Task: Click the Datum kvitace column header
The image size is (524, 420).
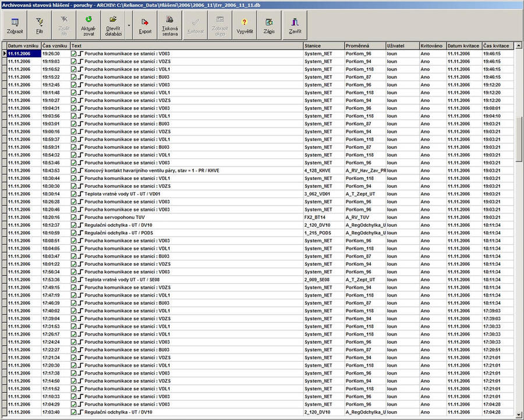Action: click(464, 46)
